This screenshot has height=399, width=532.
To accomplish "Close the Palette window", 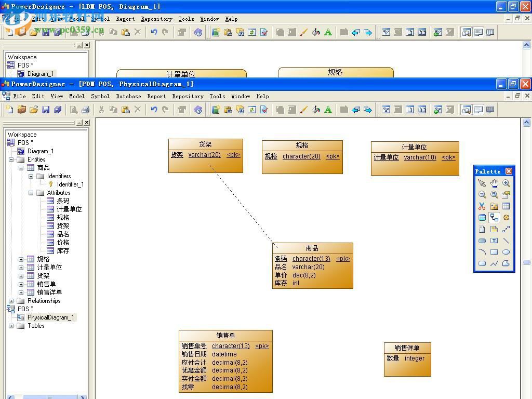I will [x=508, y=171].
